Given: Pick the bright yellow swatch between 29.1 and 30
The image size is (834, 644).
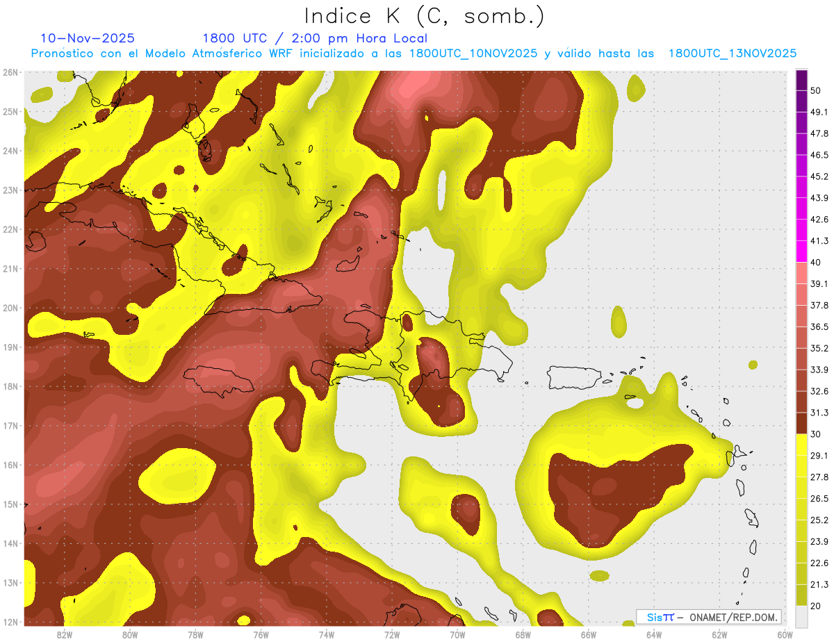Looking at the screenshot, I should tap(801, 445).
